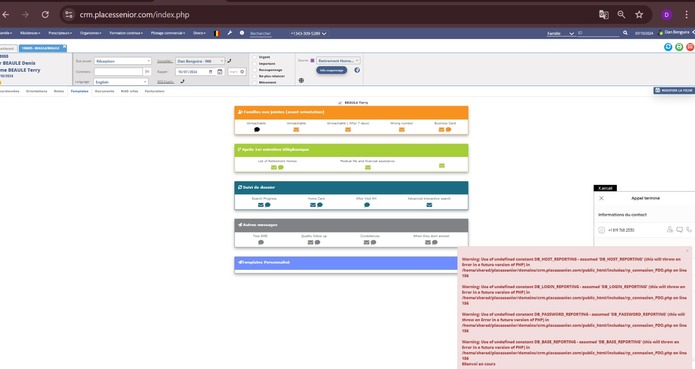Click the phone icon beside Conseiller dropdown
Image resolution: width=695 pixels, height=369 pixels.
[229, 61]
